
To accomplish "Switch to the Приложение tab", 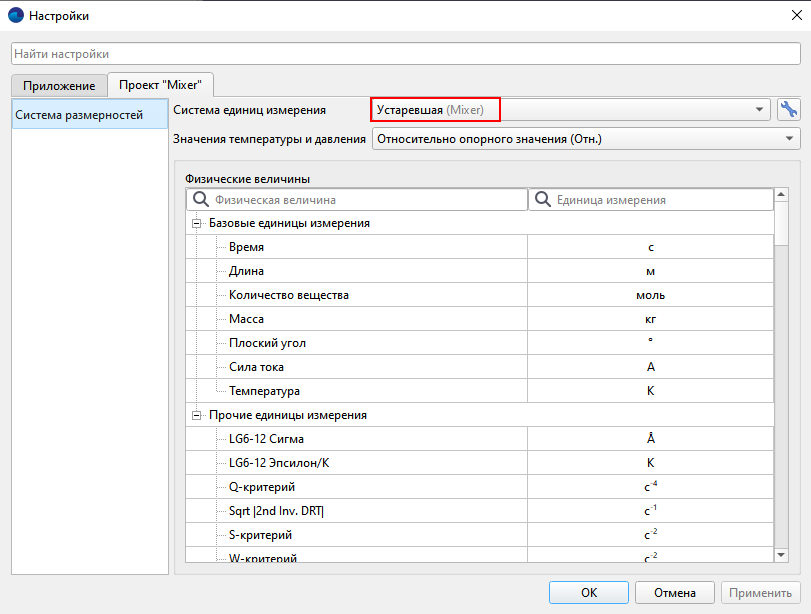I will (59, 86).
